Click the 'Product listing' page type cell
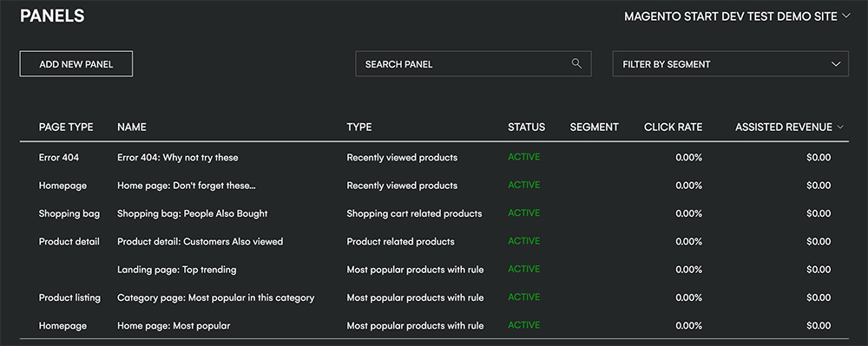This screenshot has width=868, height=346. (69, 298)
